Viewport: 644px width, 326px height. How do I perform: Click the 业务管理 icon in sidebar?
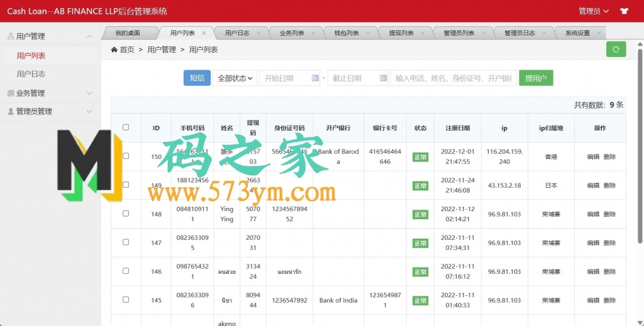tap(11, 93)
